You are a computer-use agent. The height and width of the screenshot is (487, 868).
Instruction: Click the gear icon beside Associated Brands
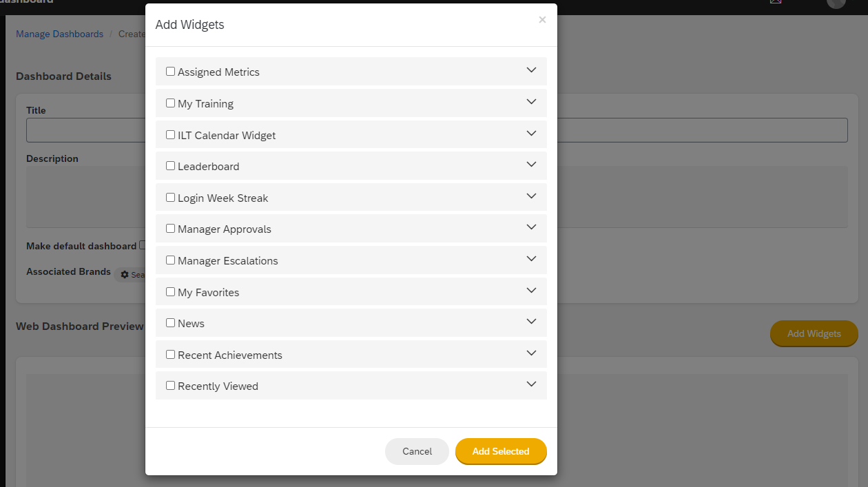pos(125,275)
